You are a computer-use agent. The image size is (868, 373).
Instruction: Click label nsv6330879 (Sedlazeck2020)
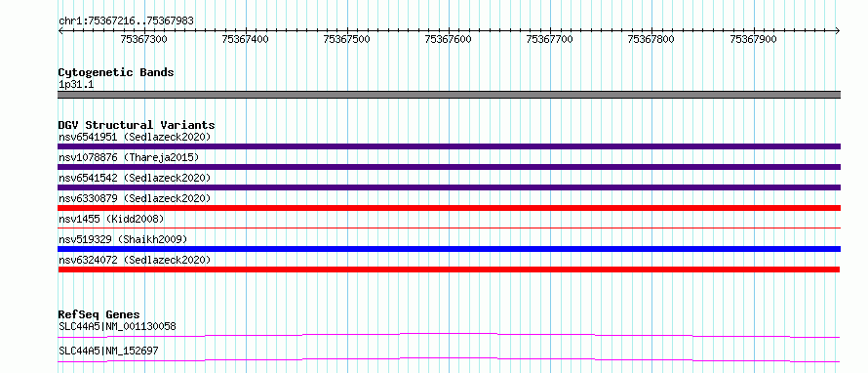pyautogui.click(x=135, y=198)
